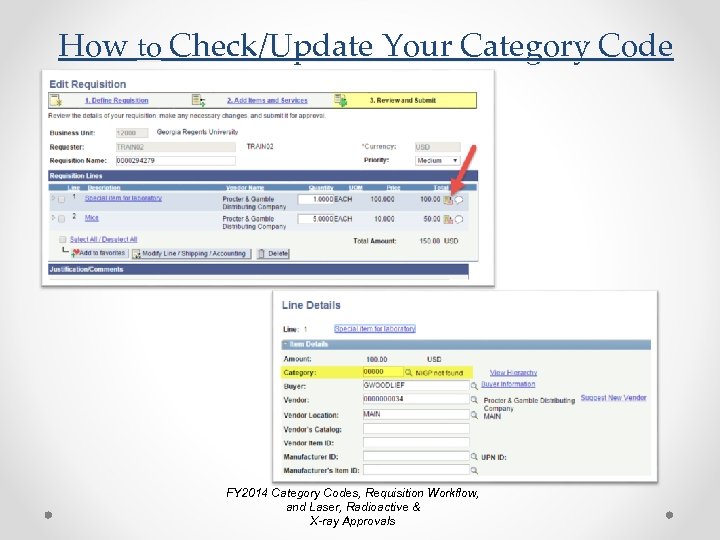Go to step 1. Define Requisition

[x=117, y=101]
